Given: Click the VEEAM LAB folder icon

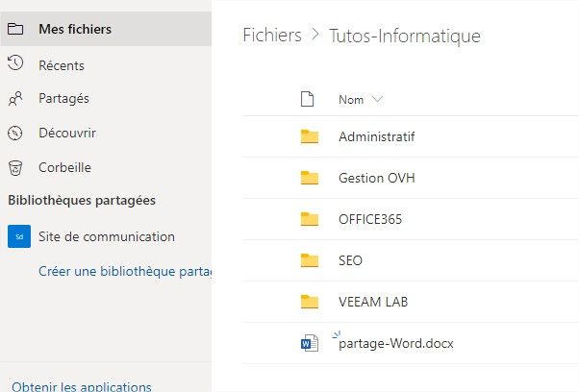Looking at the screenshot, I should pyautogui.click(x=309, y=302).
